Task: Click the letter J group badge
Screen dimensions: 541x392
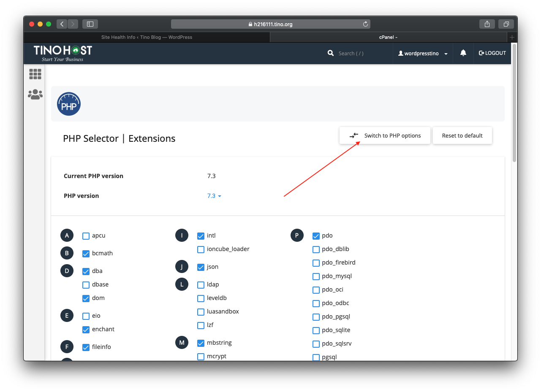Action: point(182,267)
